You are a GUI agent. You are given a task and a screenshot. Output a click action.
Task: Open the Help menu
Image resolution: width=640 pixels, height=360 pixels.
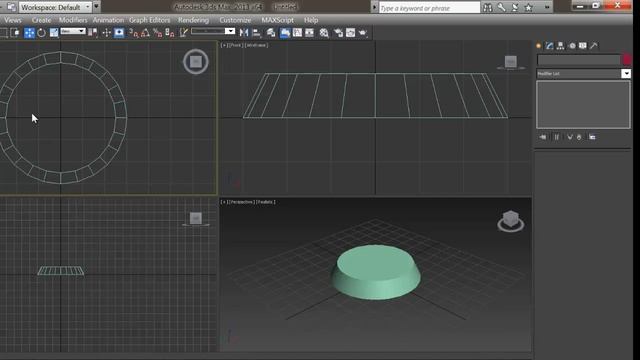pos(311,20)
